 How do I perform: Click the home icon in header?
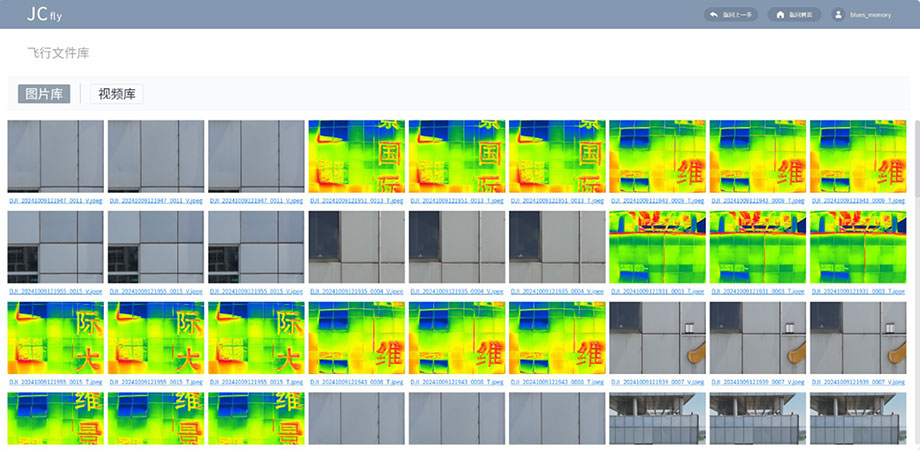coord(781,15)
